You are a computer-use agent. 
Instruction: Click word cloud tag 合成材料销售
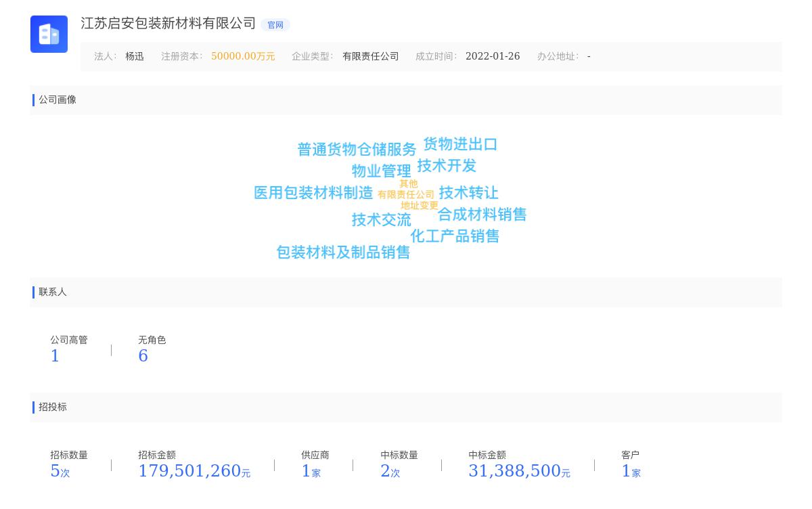pos(482,215)
